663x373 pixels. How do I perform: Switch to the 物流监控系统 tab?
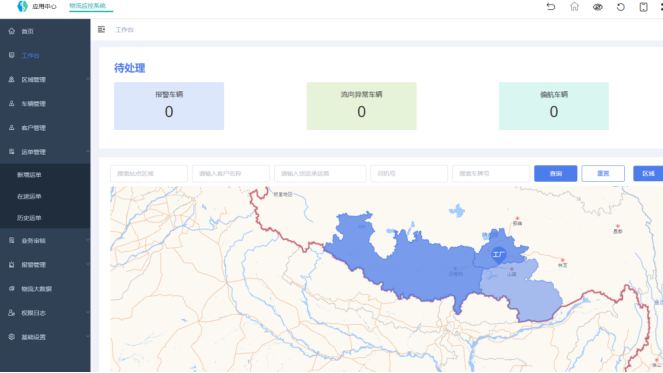point(88,6)
